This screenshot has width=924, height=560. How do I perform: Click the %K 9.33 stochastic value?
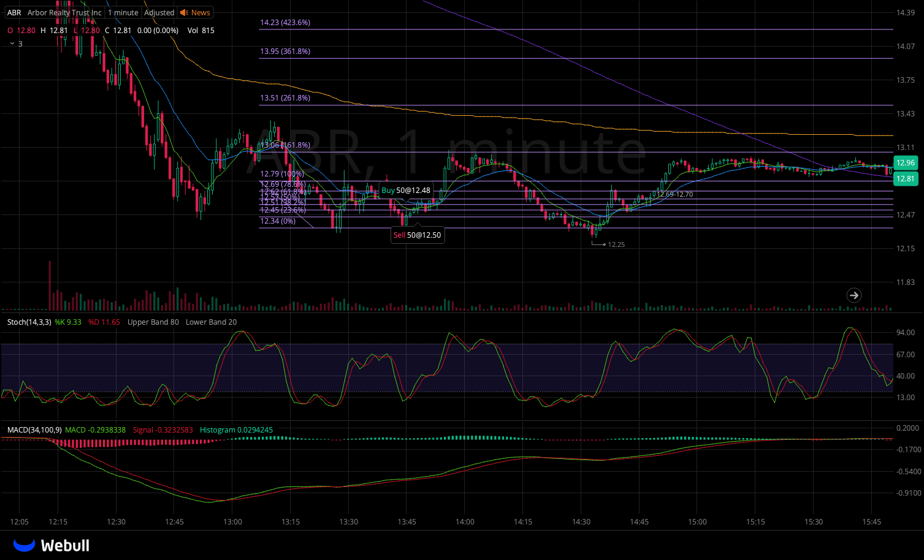click(x=68, y=322)
